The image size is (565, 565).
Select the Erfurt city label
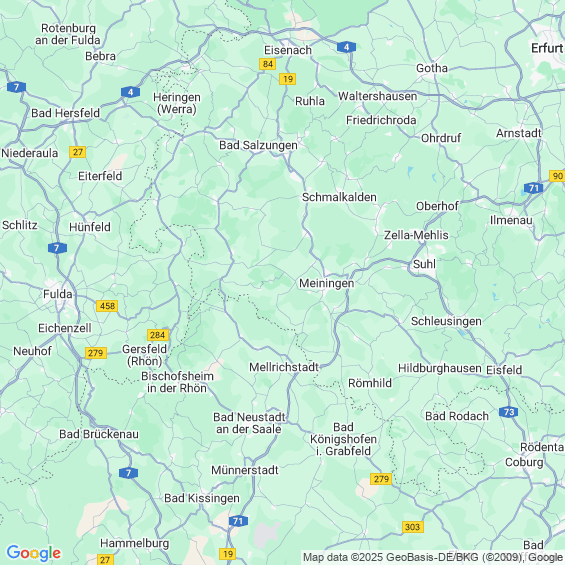(547, 48)
